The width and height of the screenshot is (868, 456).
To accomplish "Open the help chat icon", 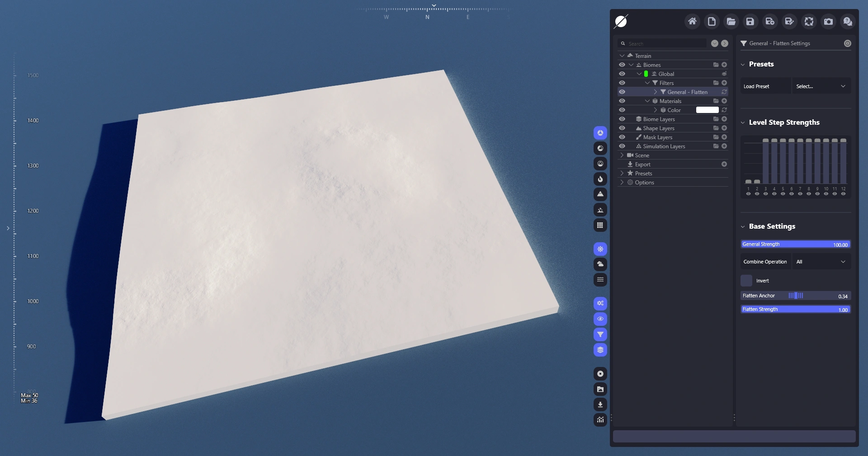I will [x=848, y=21].
